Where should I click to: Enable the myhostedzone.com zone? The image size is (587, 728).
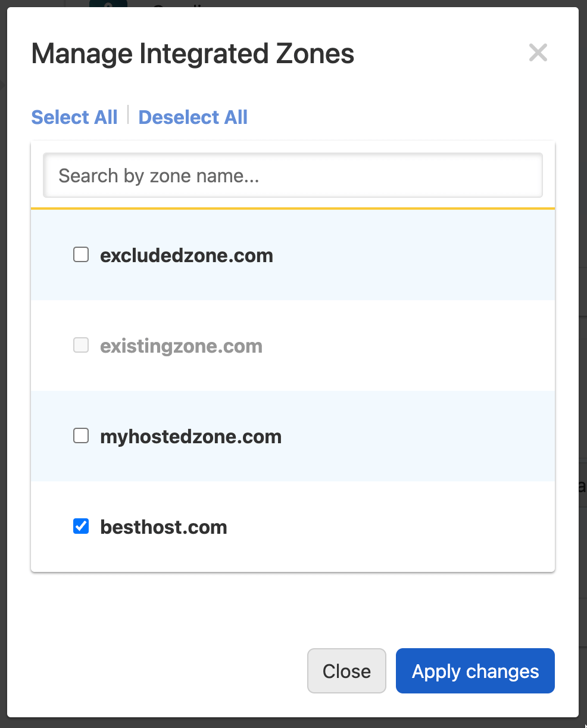click(x=80, y=435)
